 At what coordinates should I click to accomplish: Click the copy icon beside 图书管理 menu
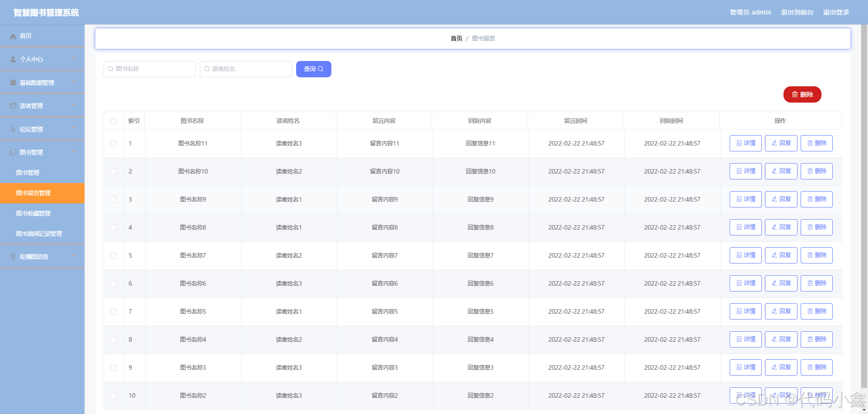(13, 152)
